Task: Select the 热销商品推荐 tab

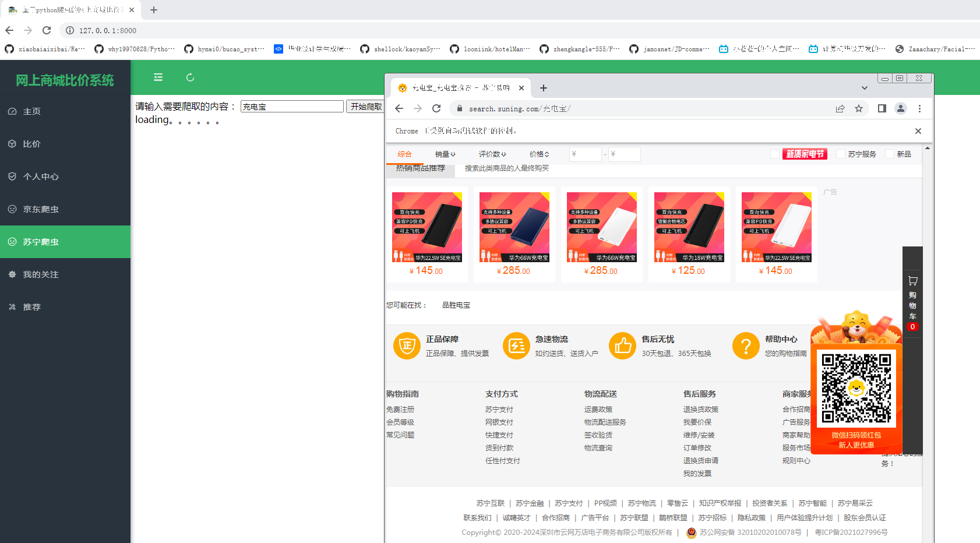Action: point(420,168)
